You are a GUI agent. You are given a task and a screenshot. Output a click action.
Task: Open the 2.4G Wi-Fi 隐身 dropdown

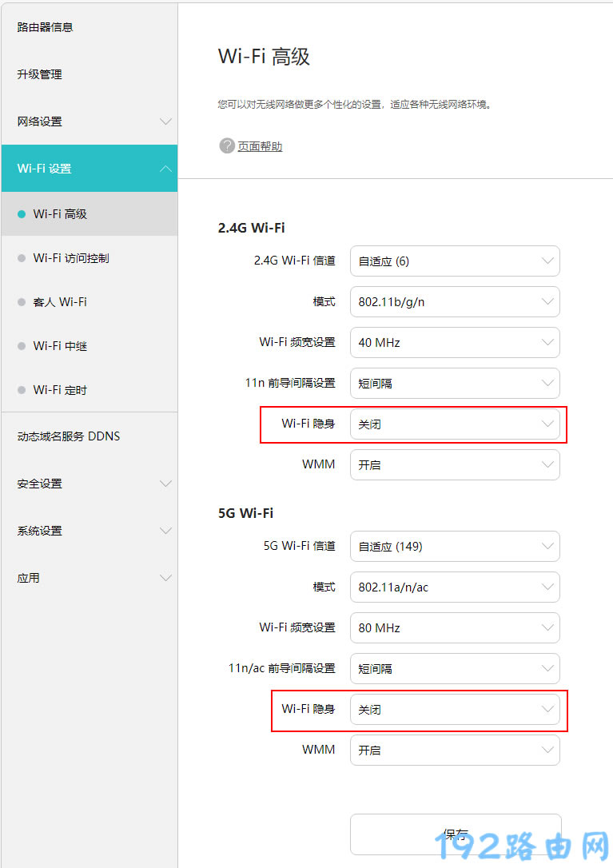pyautogui.click(x=454, y=425)
